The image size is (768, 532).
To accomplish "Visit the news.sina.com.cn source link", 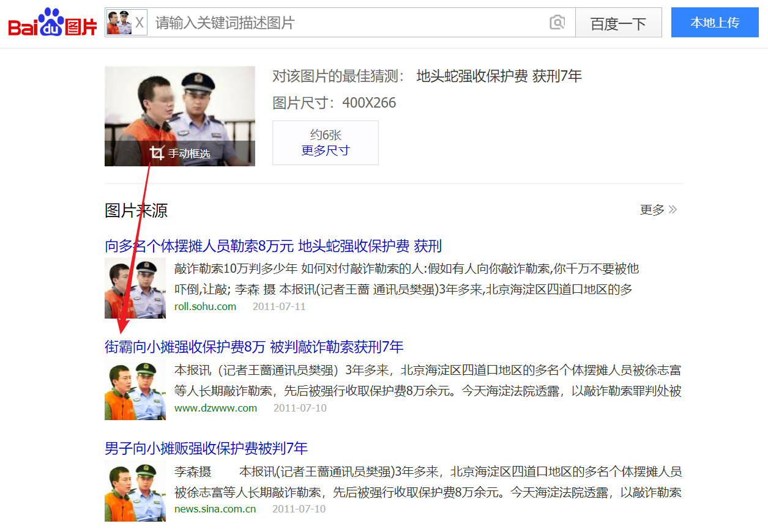I will 215,508.
